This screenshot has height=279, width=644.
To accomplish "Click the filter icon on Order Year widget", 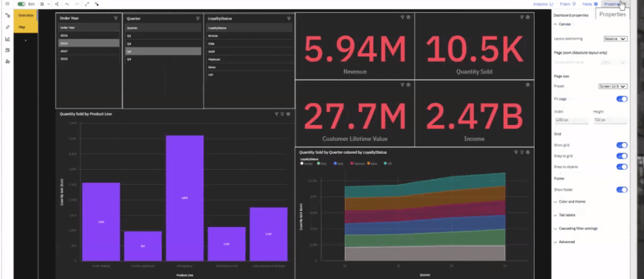I will click(x=116, y=18).
